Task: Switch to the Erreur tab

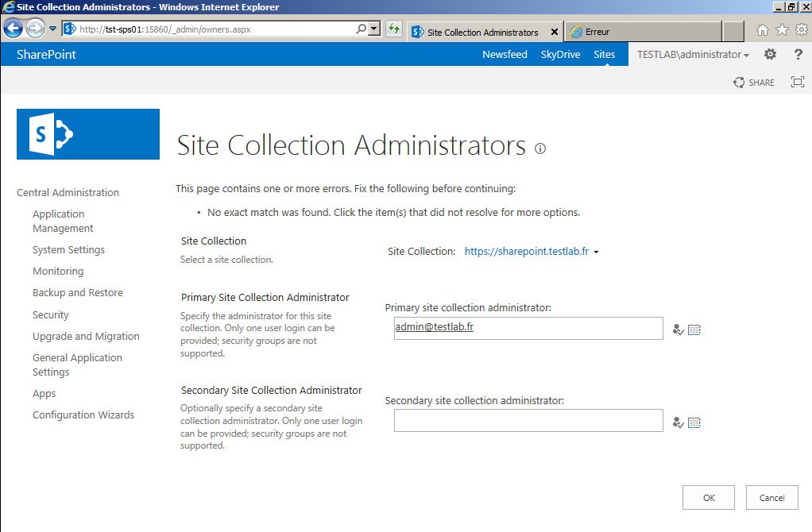Action: (x=644, y=32)
